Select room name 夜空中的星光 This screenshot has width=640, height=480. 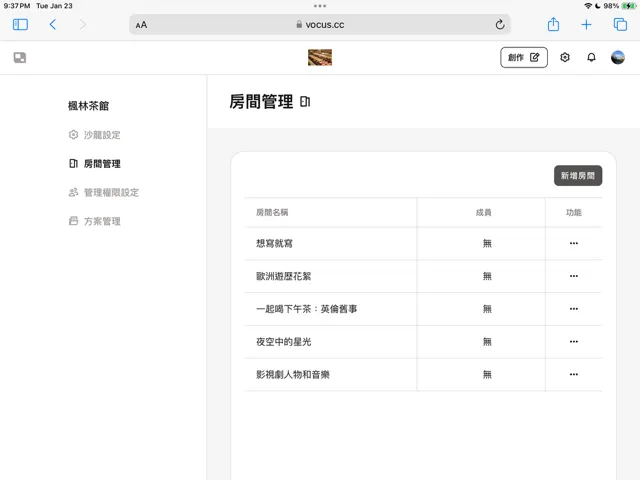coord(283,342)
